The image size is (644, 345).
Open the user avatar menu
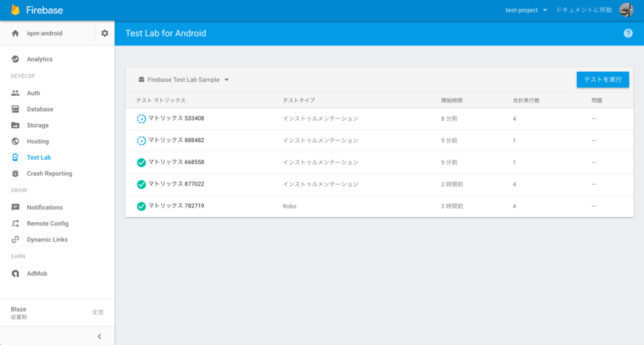pyautogui.click(x=626, y=10)
